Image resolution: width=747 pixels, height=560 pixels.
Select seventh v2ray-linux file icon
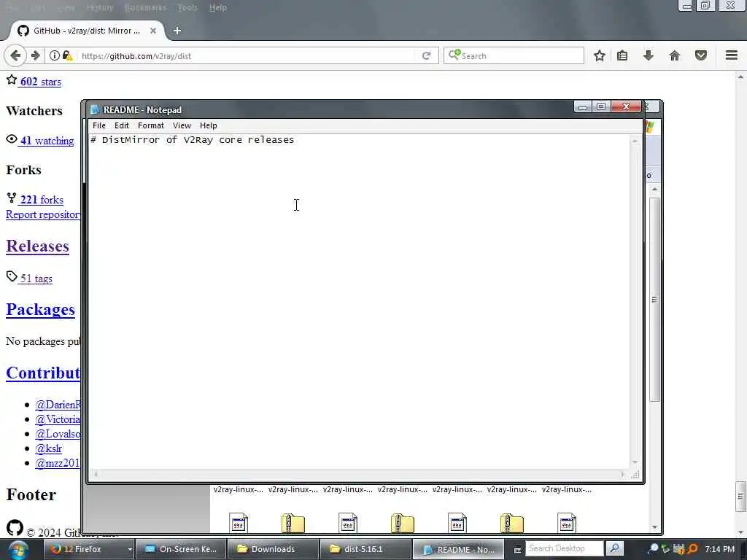[566, 523]
